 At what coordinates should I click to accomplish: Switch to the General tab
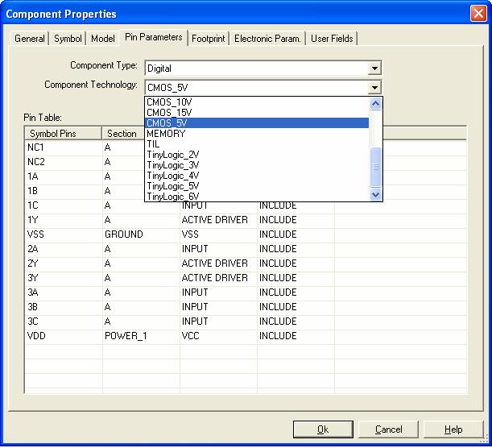(30, 39)
